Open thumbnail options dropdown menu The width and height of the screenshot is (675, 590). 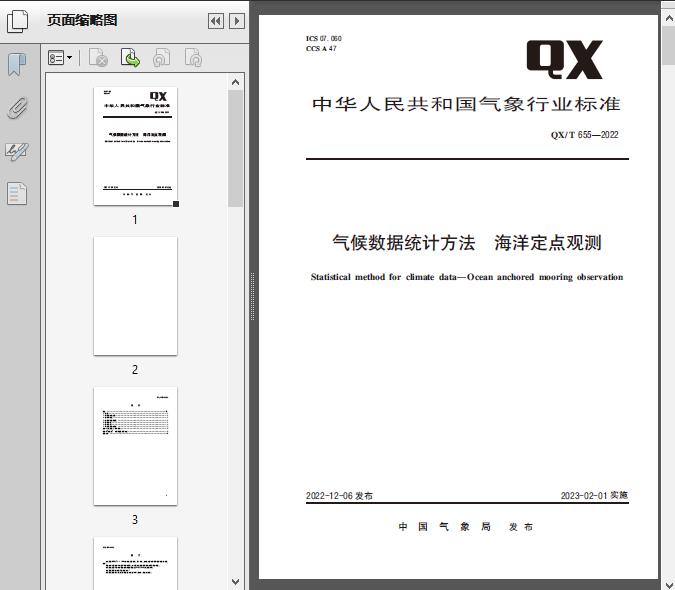[60, 58]
